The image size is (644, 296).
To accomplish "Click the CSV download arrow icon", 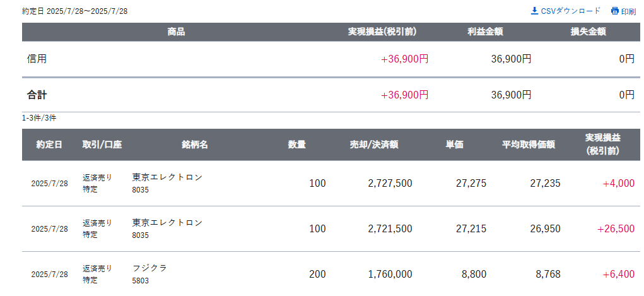I will coord(534,11).
